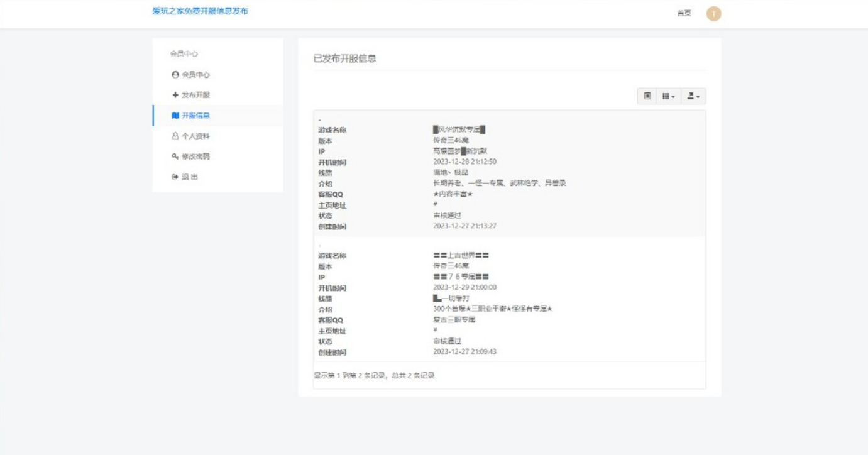
Task: Click the blue map icon for 开服信息
Action: (175, 116)
